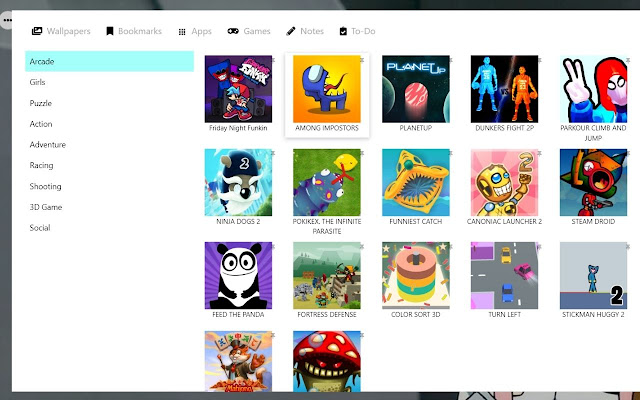Select the Games tab

pyautogui.click(x=249, y=31)
